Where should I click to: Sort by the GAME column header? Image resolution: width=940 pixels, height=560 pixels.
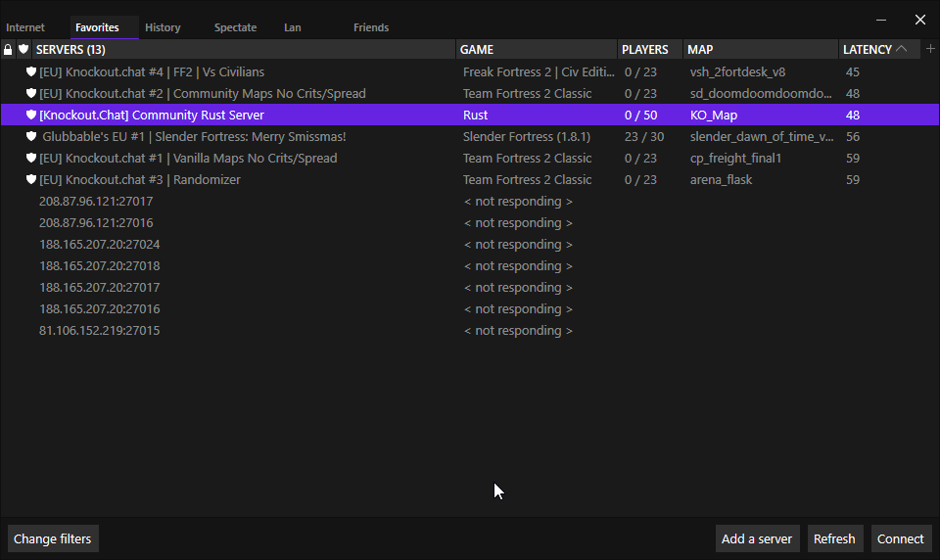[537, 49]
